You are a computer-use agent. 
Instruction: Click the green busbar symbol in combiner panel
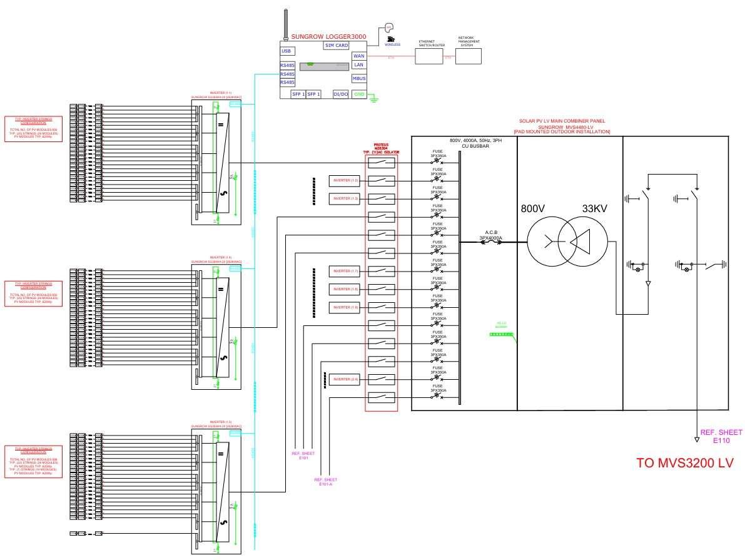pos(501,335)
